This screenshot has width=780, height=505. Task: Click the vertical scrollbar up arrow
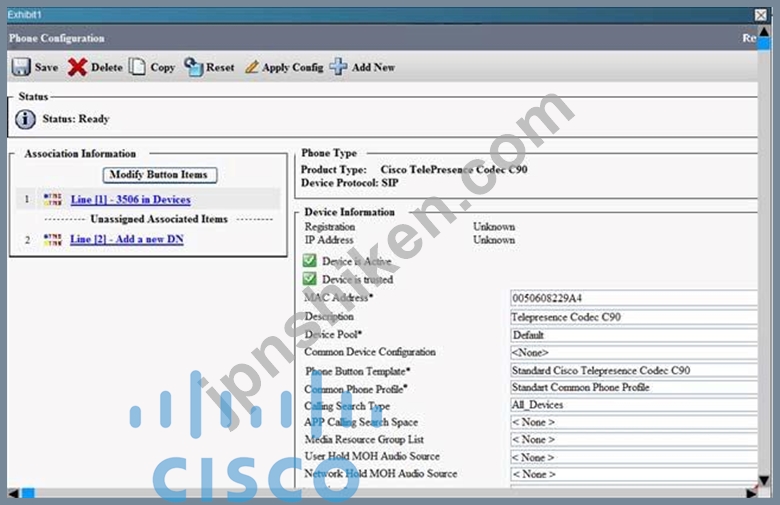click(764, 31)
